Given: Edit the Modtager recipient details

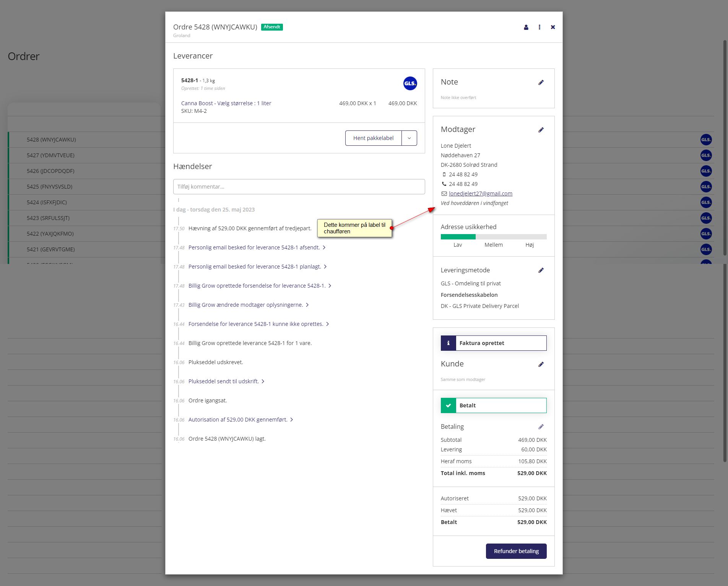Looking at the screenshot, I should coord(541,130).
